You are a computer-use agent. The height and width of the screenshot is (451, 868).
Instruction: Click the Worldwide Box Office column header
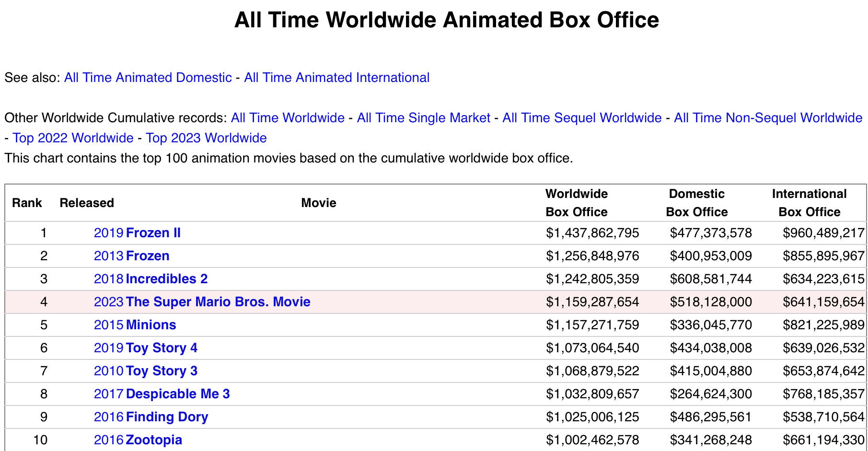click(x=577, y=203)
